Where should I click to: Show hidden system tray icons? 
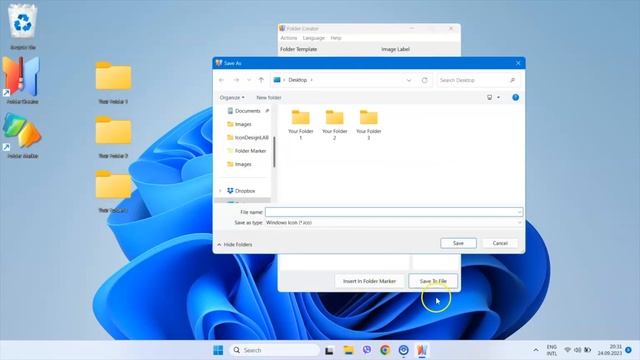pyautogui.click(x=536, y=350)
